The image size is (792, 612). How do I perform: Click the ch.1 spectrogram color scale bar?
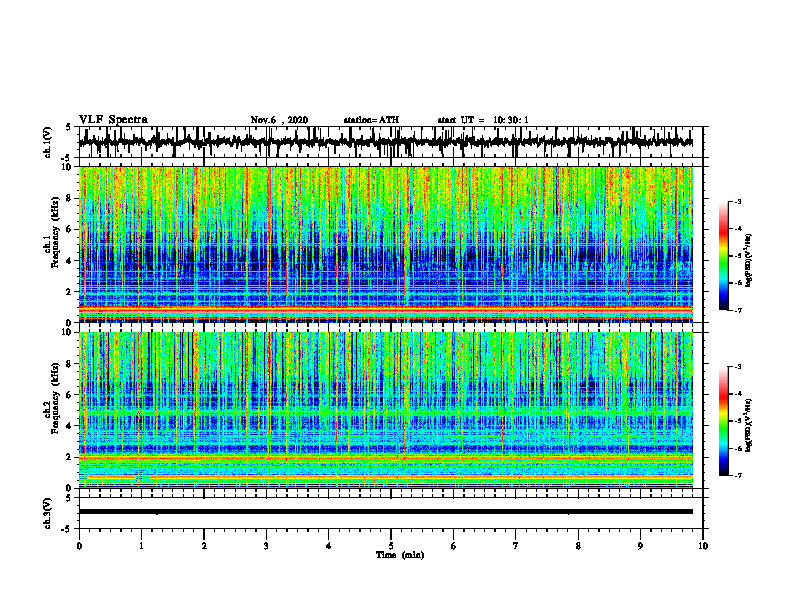724,256
